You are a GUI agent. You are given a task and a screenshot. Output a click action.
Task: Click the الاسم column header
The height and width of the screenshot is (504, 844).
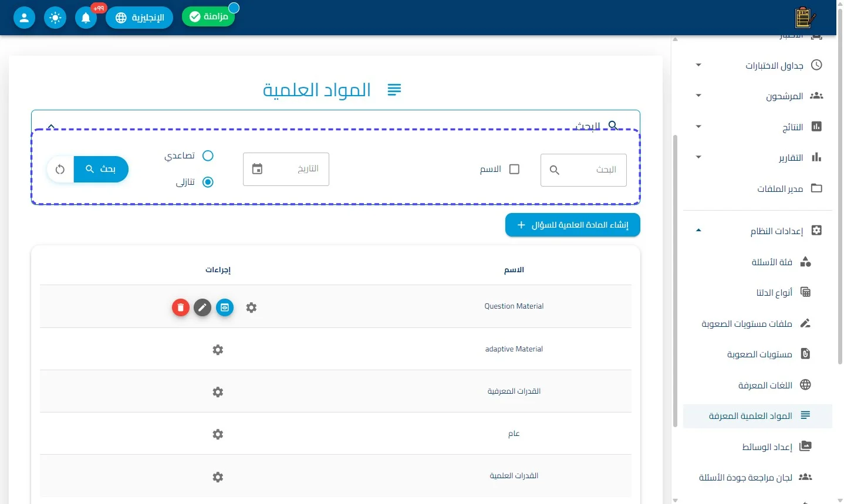(514, 270)
